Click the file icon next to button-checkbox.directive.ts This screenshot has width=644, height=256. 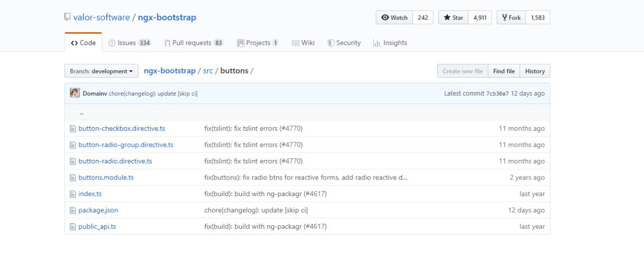[72, 128]
